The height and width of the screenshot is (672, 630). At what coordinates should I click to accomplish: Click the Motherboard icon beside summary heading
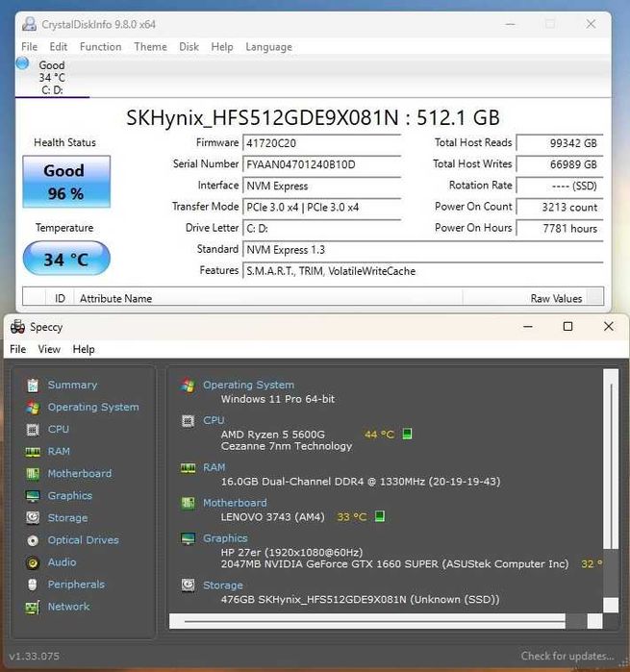pyautogui.click(x=188, y=503)
